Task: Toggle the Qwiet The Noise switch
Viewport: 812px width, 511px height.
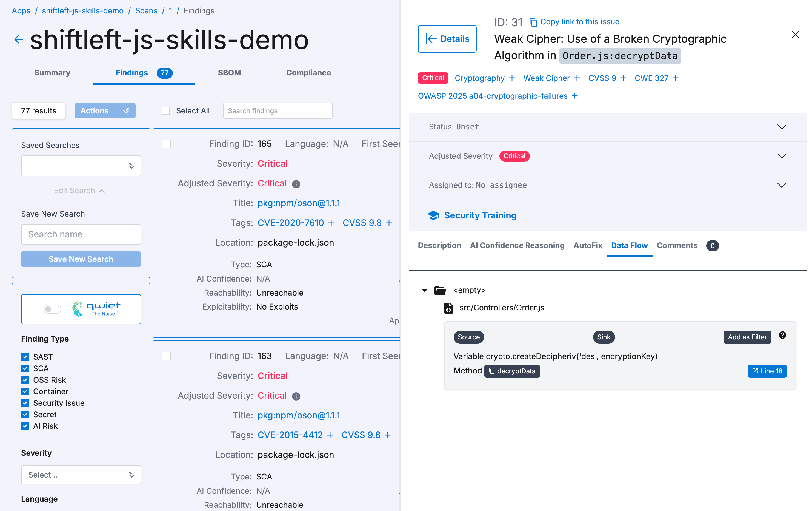Action: coord(53,309)
